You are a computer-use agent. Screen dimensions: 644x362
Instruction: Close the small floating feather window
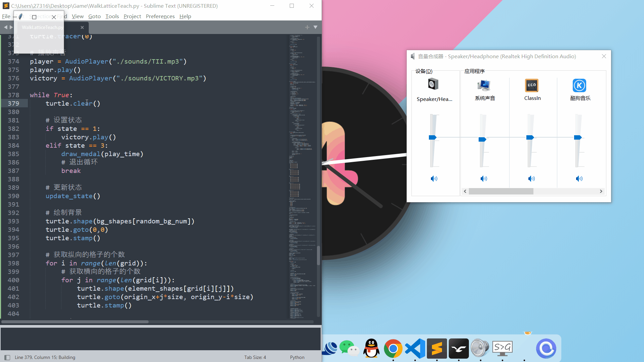click(54, 17)
